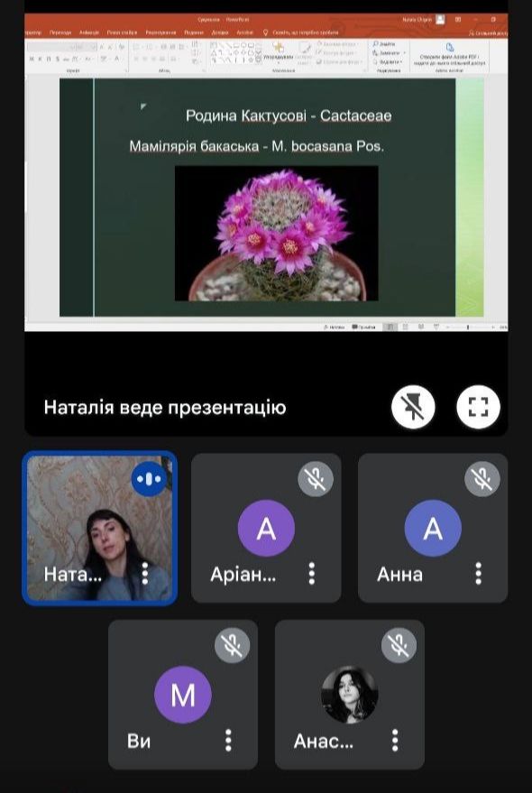
Task: Click Знайти in the editing group
Action: point(384,44)
